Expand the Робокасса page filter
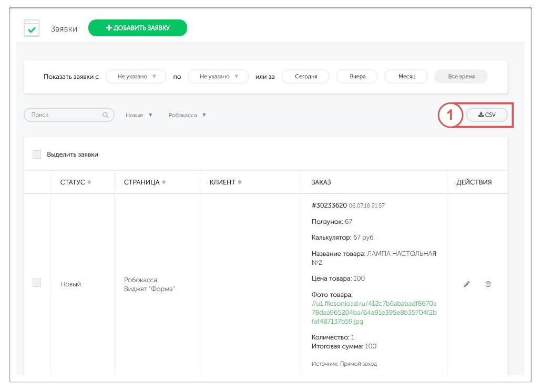The height and width of the screenshot is (392, 542). pyautogui.click(x=187, y=115)
